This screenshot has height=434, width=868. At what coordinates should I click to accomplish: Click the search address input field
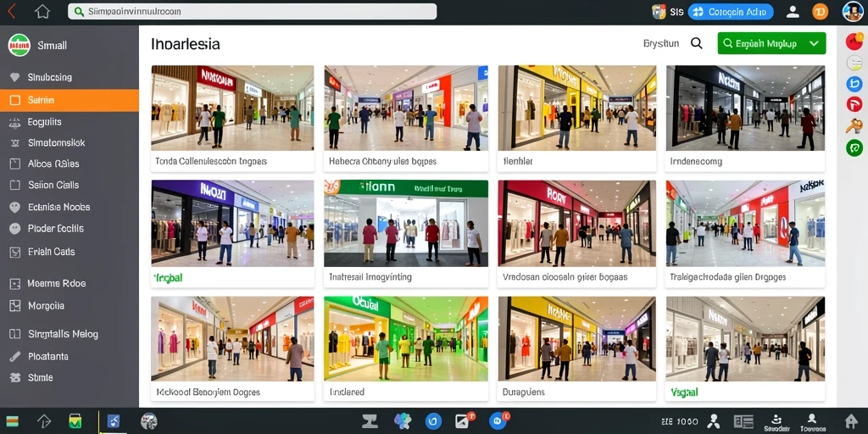(252, 12)
